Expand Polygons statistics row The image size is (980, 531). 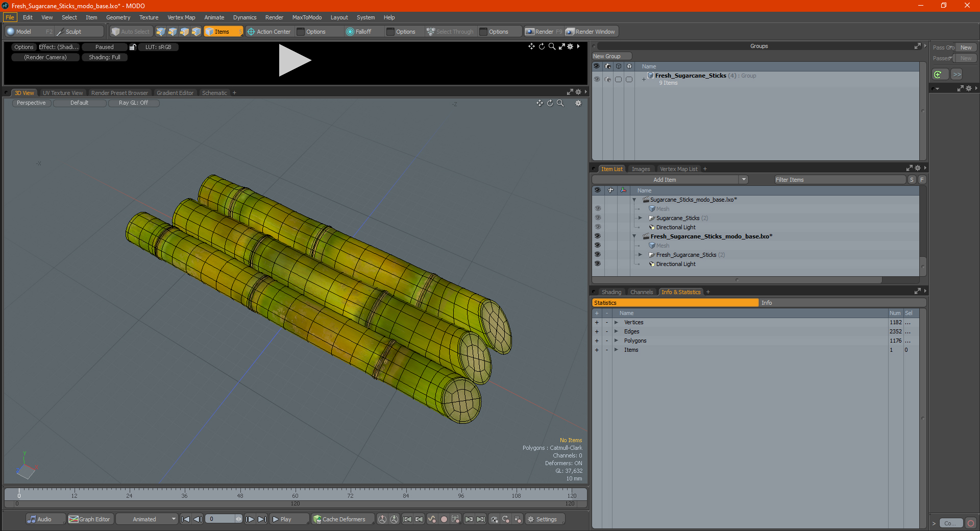coord(616,341)
